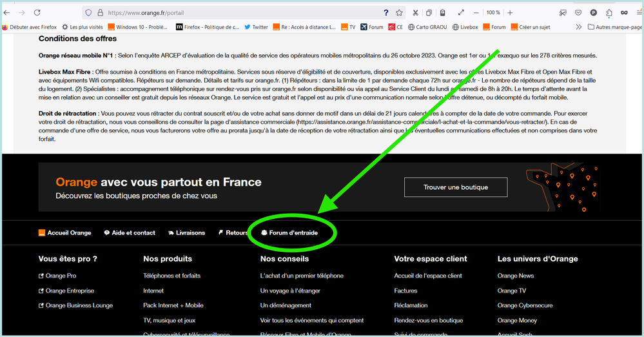644x337 pixels.
Task: Open Téléphones et forfaits link
Action: tap(171, 276)
